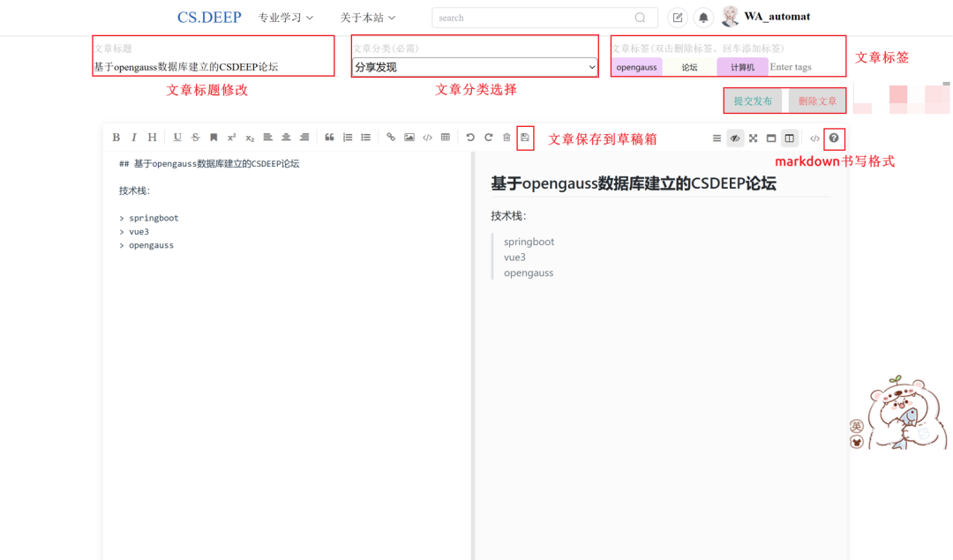Open the 分享发现 category dropdown
The height and width of the screenshot is (560, 953).
475,67
